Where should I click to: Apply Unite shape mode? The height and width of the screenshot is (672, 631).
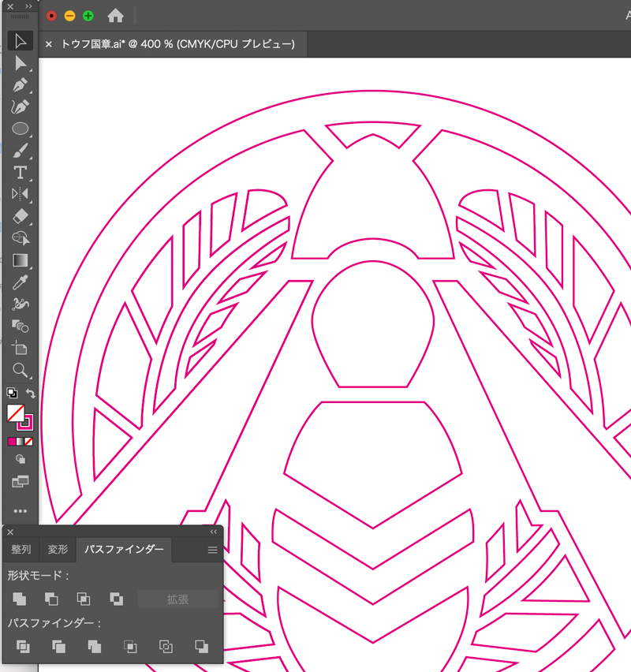pyautogui.click(x=19, y=599)
